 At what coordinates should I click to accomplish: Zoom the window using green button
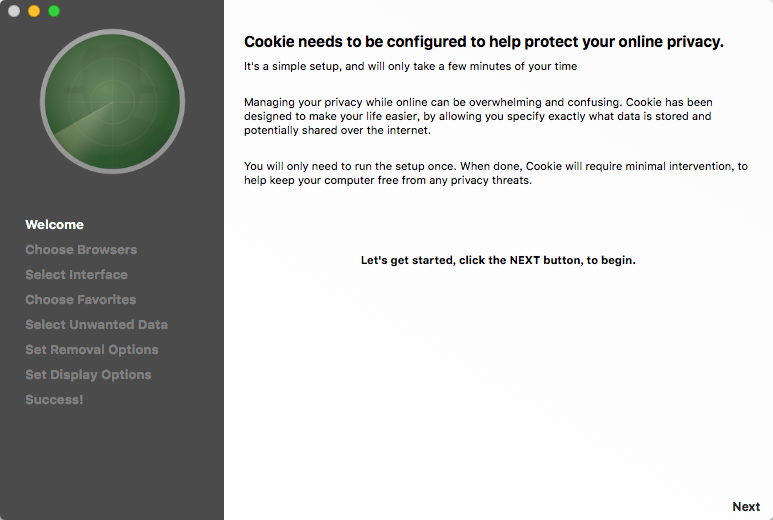coord(54,11)
